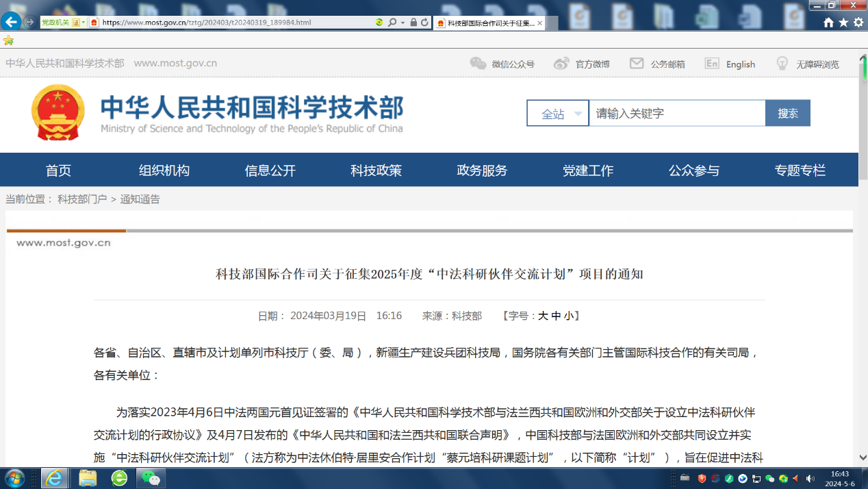The height and width of the screenshot is (489, 868).
Task: Expand the address bar search dropdown arrow
Action: (403, 23)
